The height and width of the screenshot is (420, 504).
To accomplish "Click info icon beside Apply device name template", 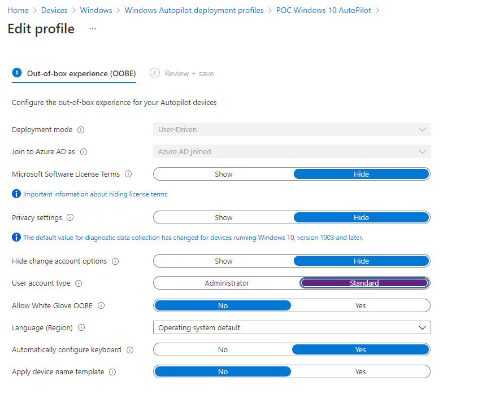I will (112, 372).
